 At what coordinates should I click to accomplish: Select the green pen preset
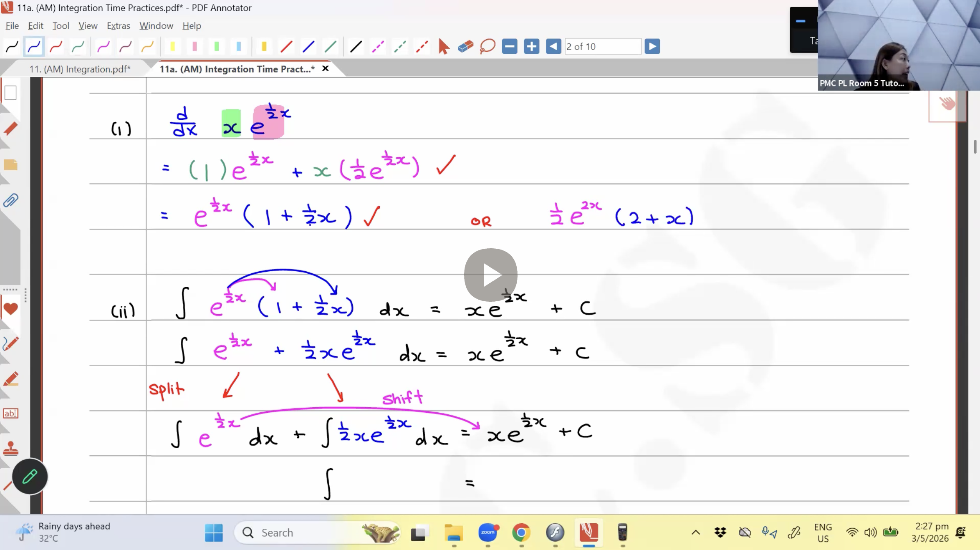(x=78, y=46)
